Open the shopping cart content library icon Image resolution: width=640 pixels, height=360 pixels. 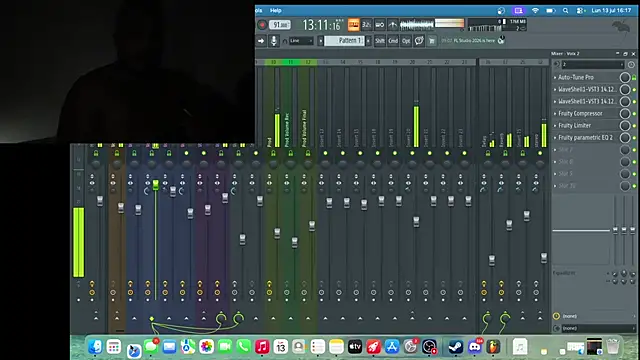pos(432,40)
